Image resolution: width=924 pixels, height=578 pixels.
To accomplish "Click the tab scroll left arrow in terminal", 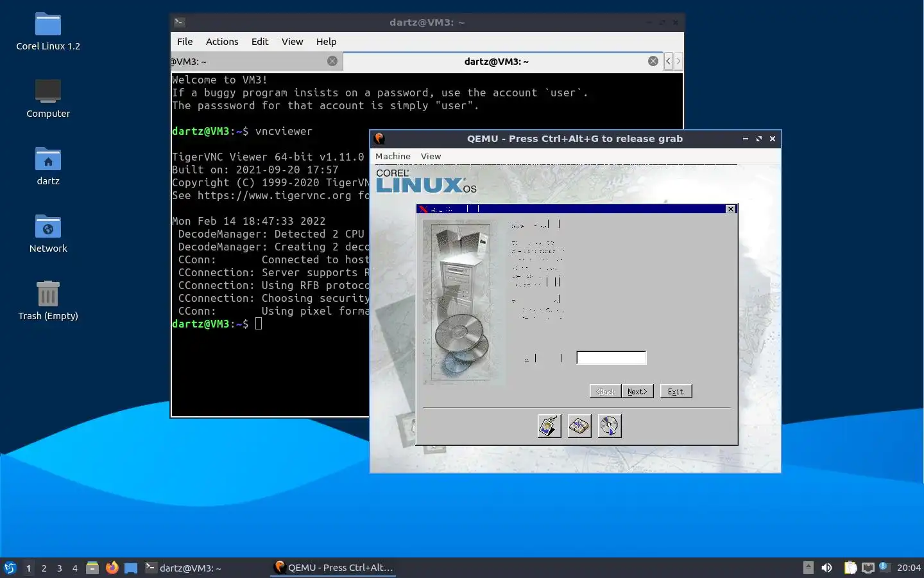I will tap(668, 61).
